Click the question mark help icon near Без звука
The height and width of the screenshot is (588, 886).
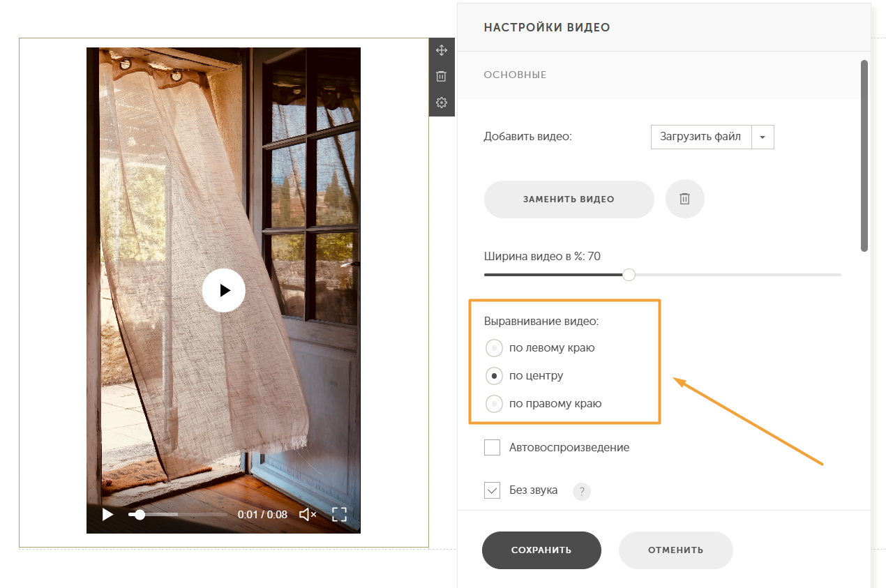(582, 492)
